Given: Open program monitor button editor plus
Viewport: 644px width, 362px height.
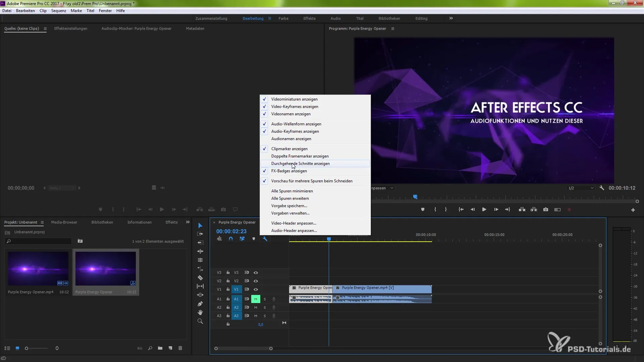Looking at the screenshot, I should click(x=633, y=210).
